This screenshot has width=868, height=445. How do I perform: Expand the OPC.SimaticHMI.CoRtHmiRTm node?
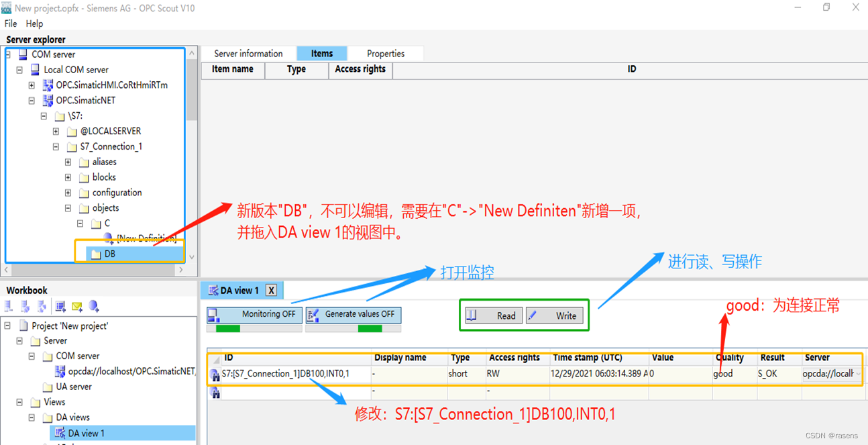point(32,85)
